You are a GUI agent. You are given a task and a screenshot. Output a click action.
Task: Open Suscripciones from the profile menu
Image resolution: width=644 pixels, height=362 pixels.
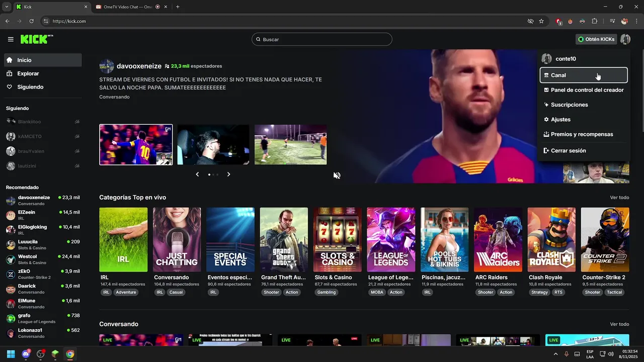[584, 105]
